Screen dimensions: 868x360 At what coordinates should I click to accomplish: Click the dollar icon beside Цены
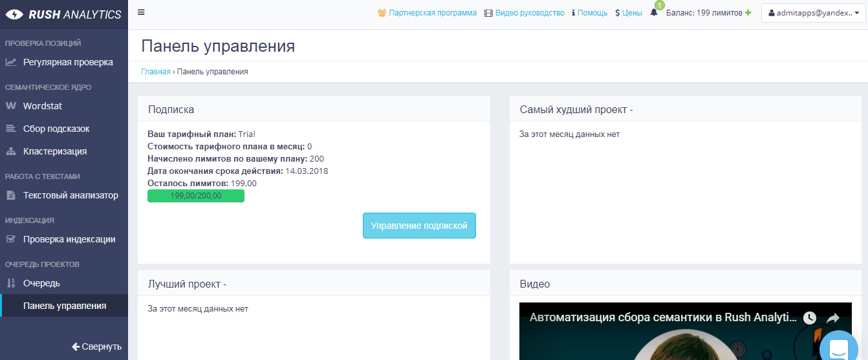coord(618,12)
